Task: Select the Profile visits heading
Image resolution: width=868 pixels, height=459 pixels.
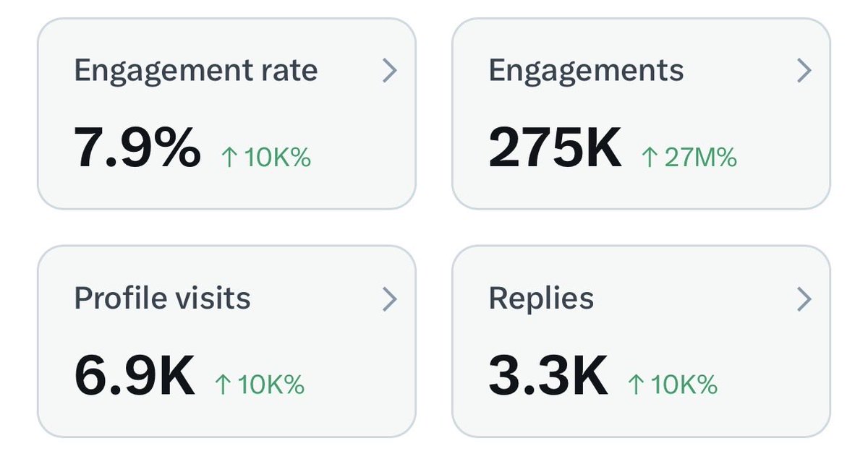Action: 163,299
